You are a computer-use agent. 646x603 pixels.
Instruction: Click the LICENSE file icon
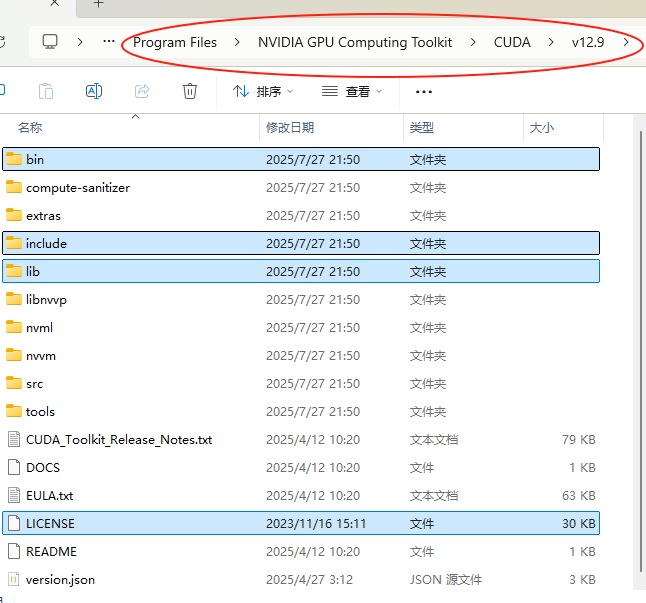14,523
